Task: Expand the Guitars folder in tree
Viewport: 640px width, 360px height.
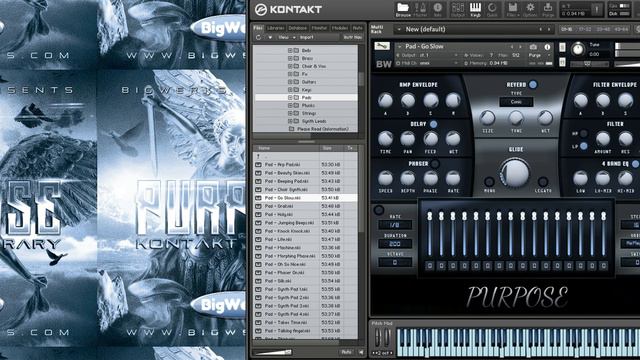Action: pos(290,82)
